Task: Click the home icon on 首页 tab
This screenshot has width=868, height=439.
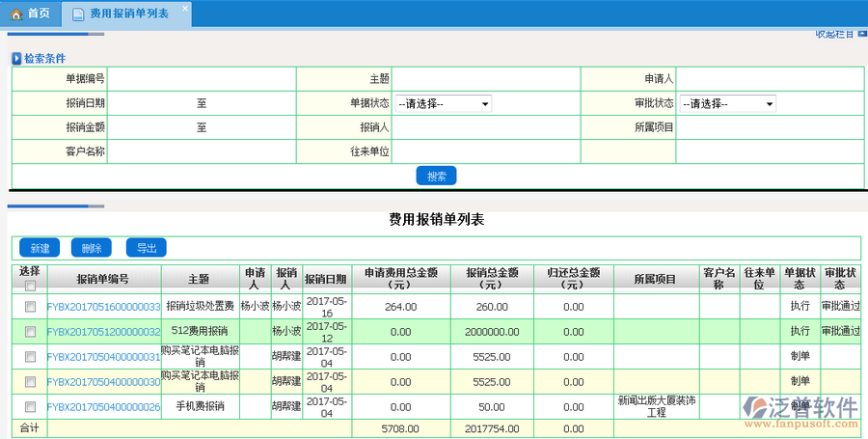Action: pyautogui.click(x=16, y=14)
